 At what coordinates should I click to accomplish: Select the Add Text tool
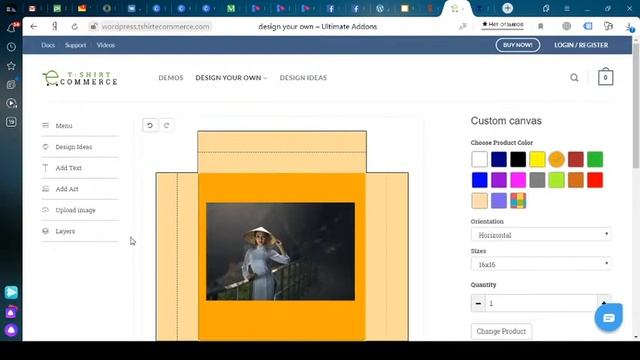[x=80, y=168]
